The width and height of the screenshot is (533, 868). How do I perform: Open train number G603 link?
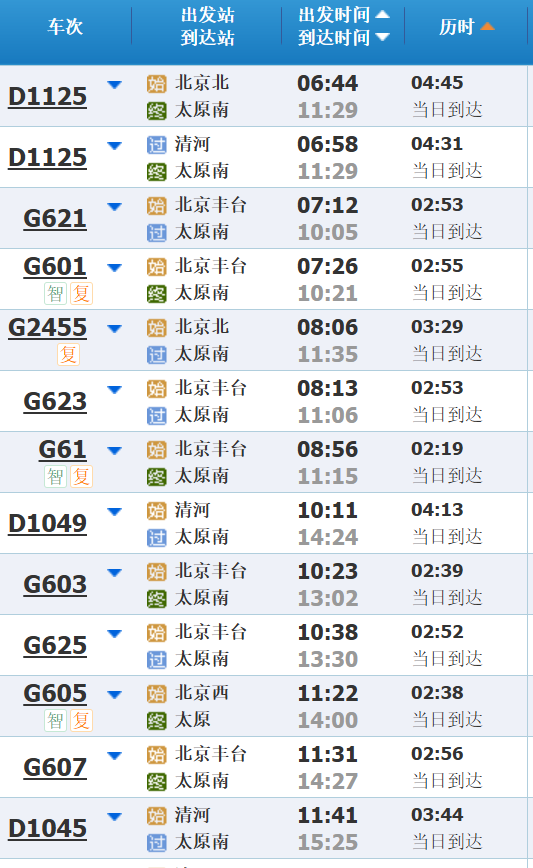tap(55, 584)
